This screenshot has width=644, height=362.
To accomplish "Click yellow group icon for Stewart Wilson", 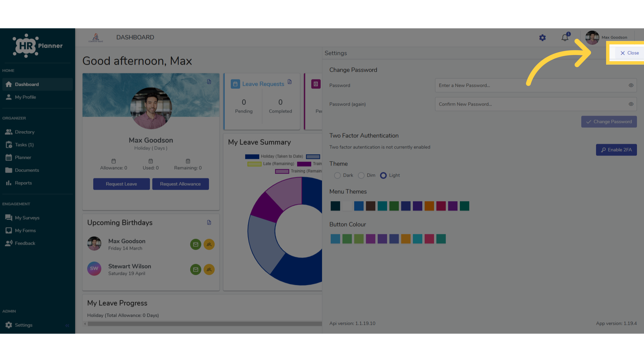I will coord(209,269).
